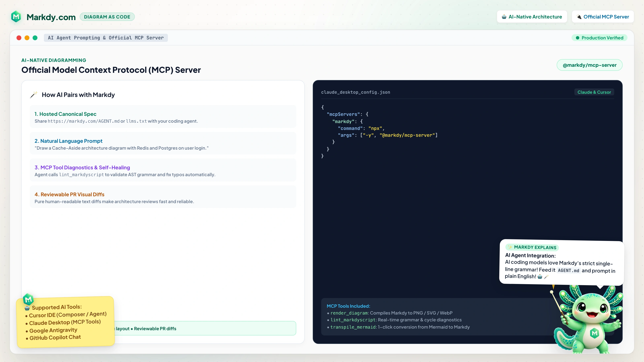Screen dimensions: 644x362
Task: Click the @markdy/mcp-server package pill
Action: pos(589,65)
